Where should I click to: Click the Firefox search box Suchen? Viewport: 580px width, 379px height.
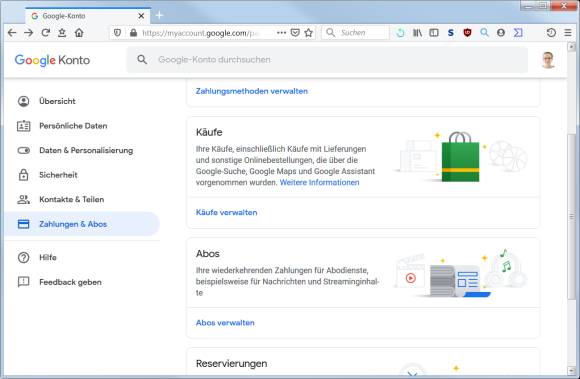355,33
